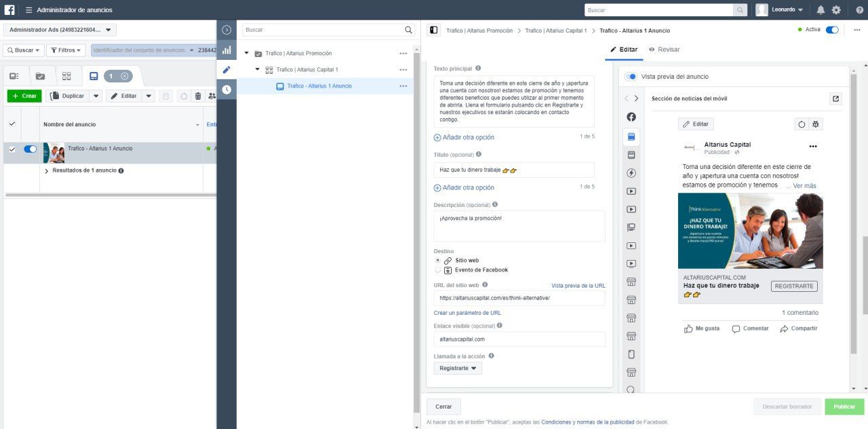Check the select-all checkbox in table header
Screen dimensions: 868x429
pyautogui.click(x=12, y=124)
